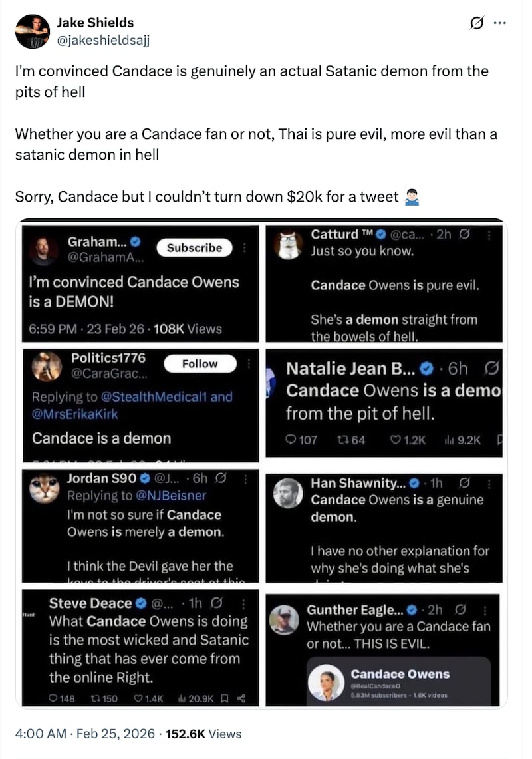Open the vertical dots menu on Catturd's tweet
This screenshot has height=759, width=532.
click(x=489, y=235)
